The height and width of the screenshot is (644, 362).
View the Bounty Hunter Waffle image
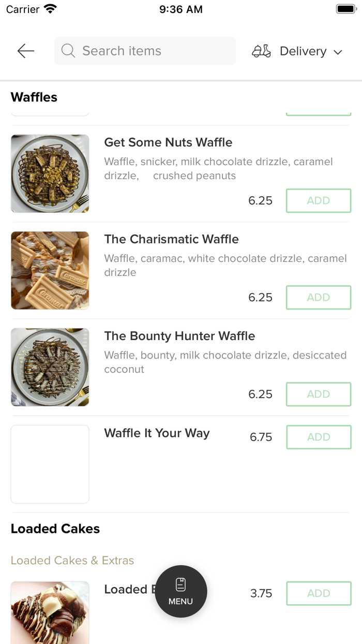50,367
